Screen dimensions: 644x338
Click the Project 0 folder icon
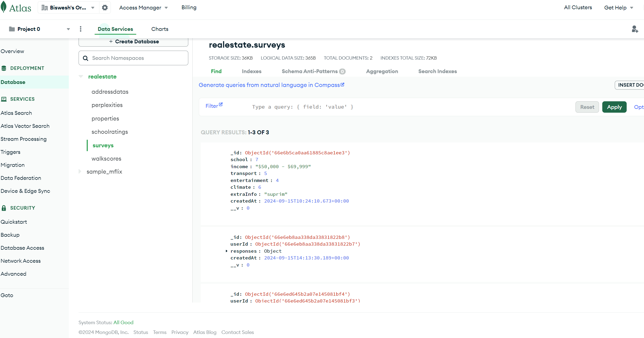tap(12, 29)
